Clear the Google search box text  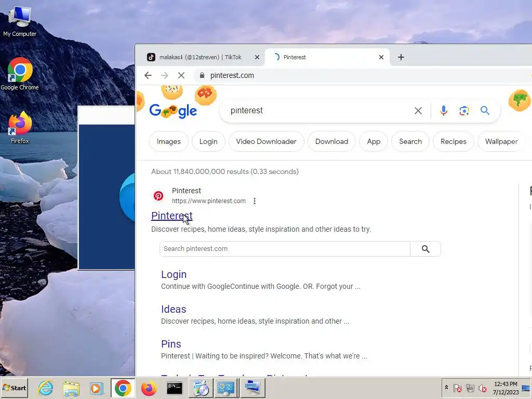(x=418, y=111)
